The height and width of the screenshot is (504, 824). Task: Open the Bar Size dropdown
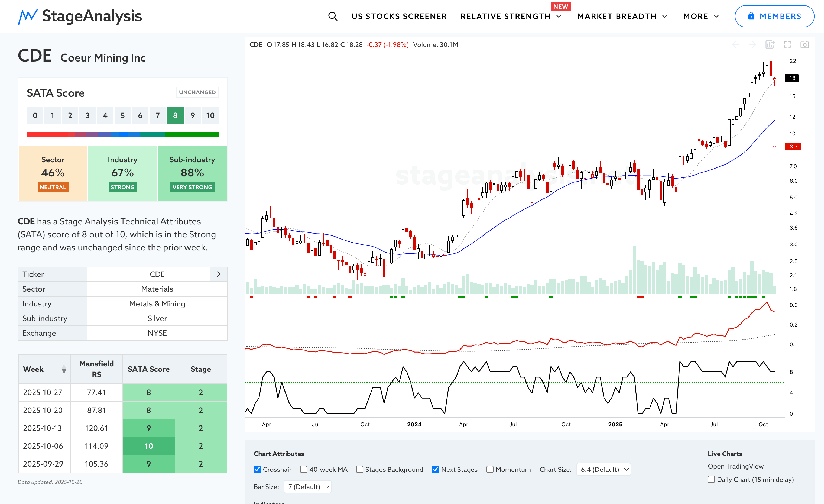coord(308,487)
